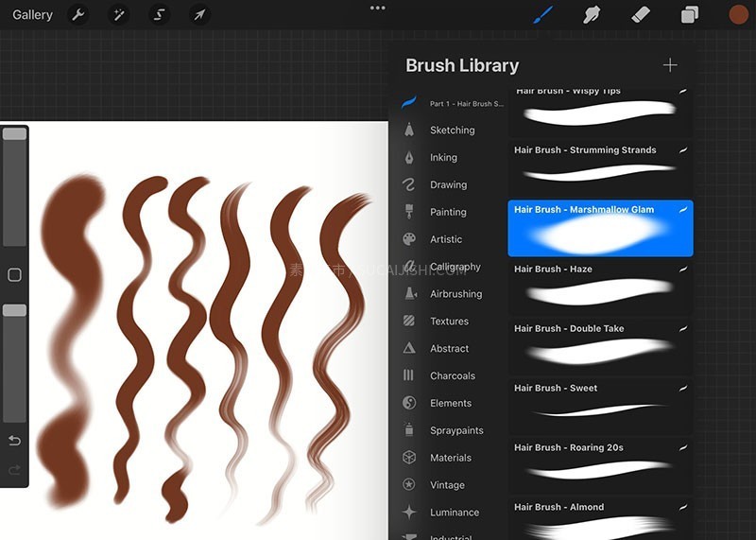The height and width of the screenshot is (540, 756).
Task: Click the Spraypaints can icon
Action: click(x=409, y=429)
